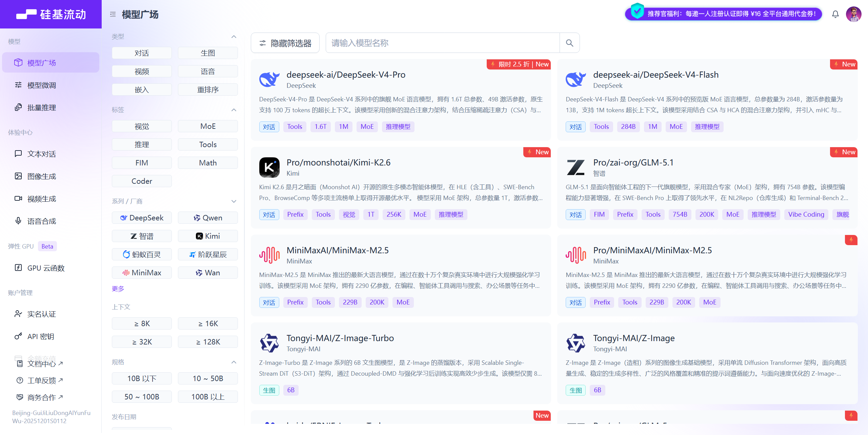Toggle the 生图 type filter
This screenshot has width=868, height=435.
coord(208,53)
